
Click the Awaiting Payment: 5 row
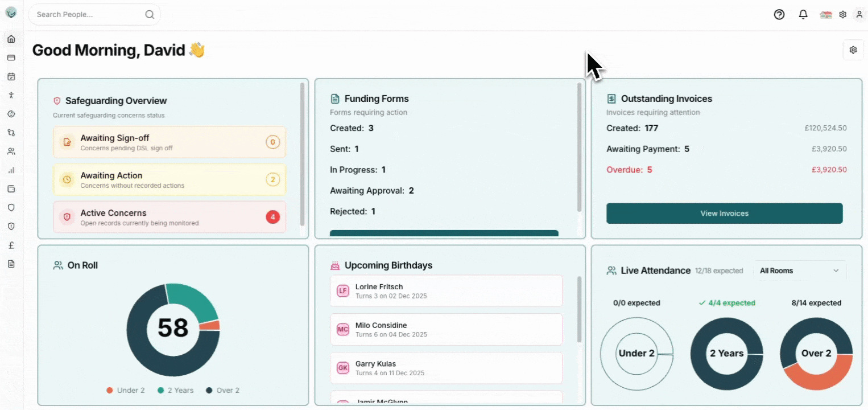[x=726, y=149]
